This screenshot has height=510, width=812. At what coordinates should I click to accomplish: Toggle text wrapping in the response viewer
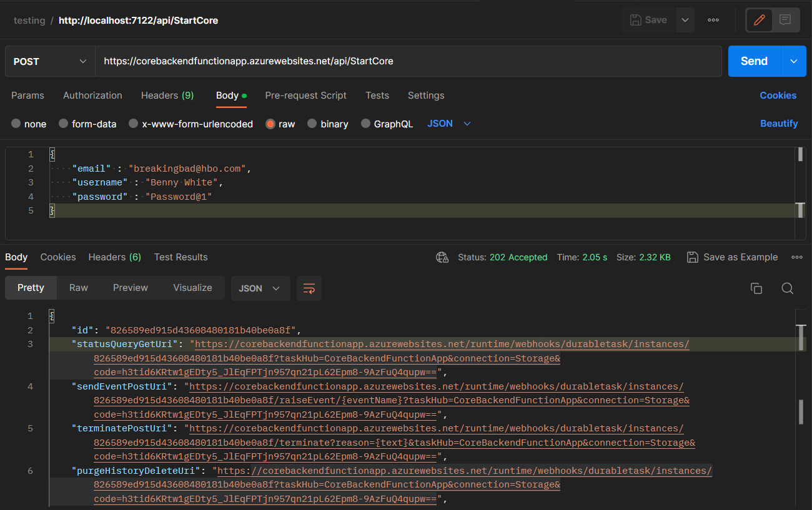[309, 288]
